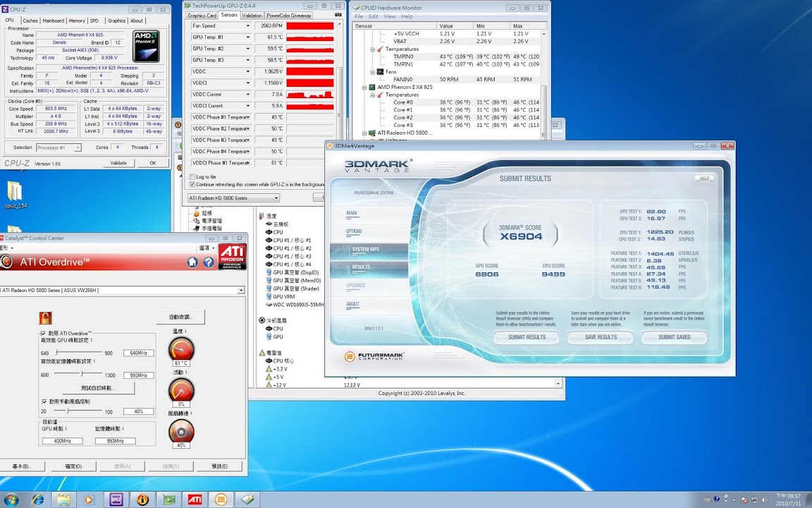Click the Save Results button in 3DMark
Image resolution: width=812 pixels, height=508 pixels.
[x=601, y=337]
